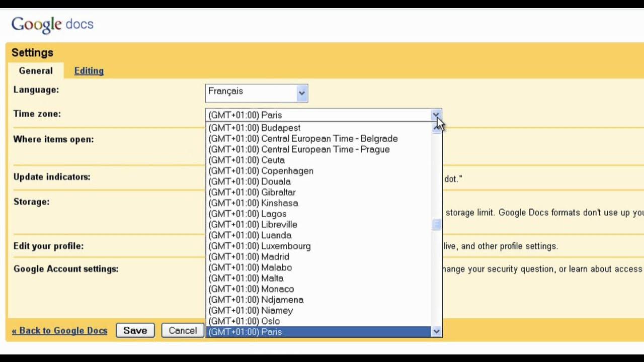Click the Save button
The height and width of the screenshot is (362, 644).
135,330
